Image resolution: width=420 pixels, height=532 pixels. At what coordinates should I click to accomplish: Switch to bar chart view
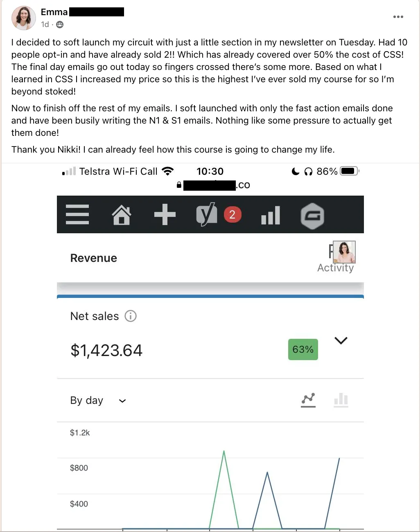(x=341, y=399)
